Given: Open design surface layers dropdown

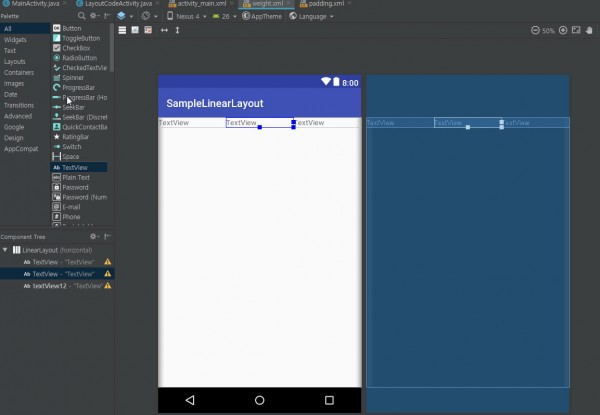Looking at the screenshot, I should pos(125,16).
